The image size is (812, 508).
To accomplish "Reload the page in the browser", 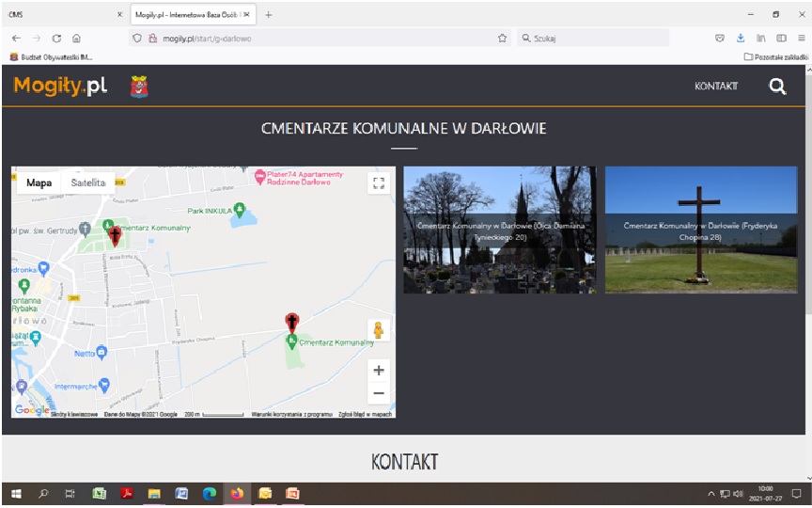I will click(x=56, y=39).
